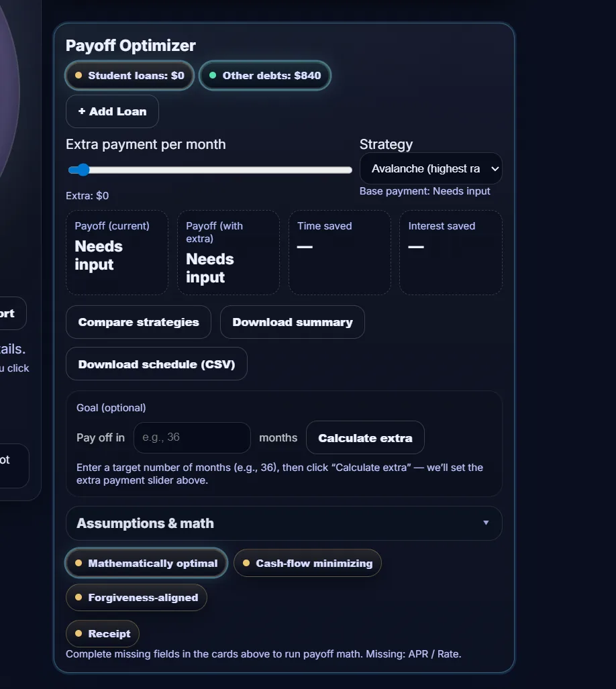Click the dot icon beside Mathematically optimal
The height and width of the screenshot is (689, 616).
(77, 564)
